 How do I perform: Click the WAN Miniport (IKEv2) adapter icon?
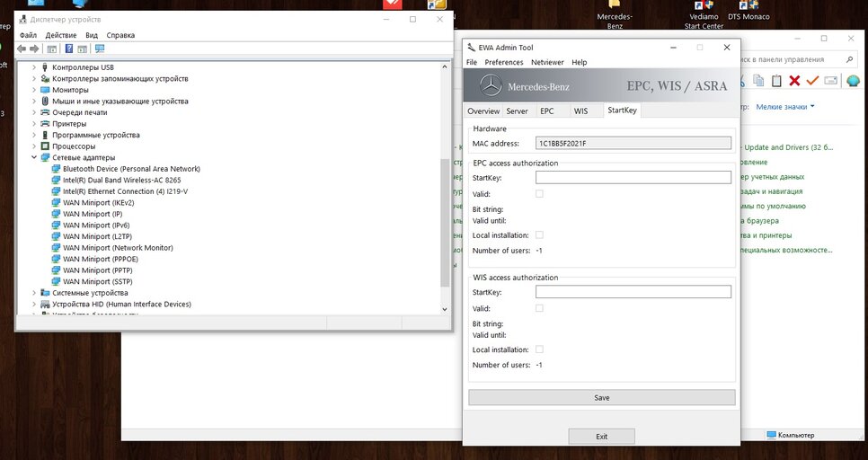[x=56, y=203]
